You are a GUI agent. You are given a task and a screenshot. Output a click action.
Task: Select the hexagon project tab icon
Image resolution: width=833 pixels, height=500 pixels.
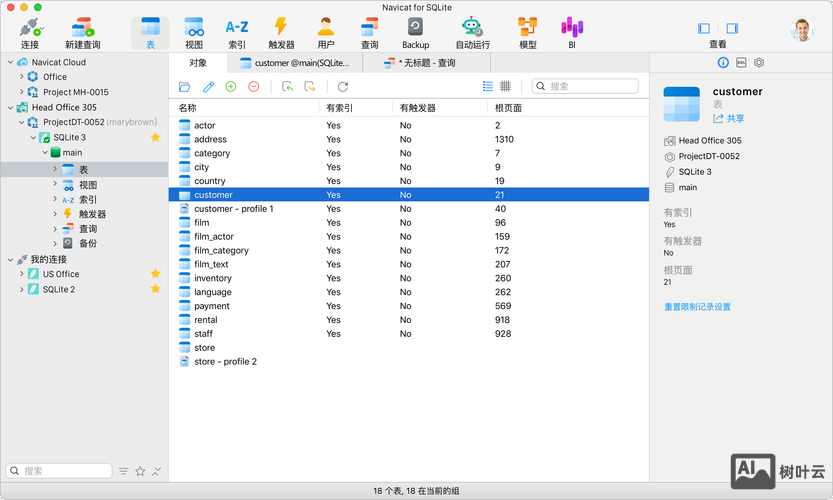click(759, 63)
